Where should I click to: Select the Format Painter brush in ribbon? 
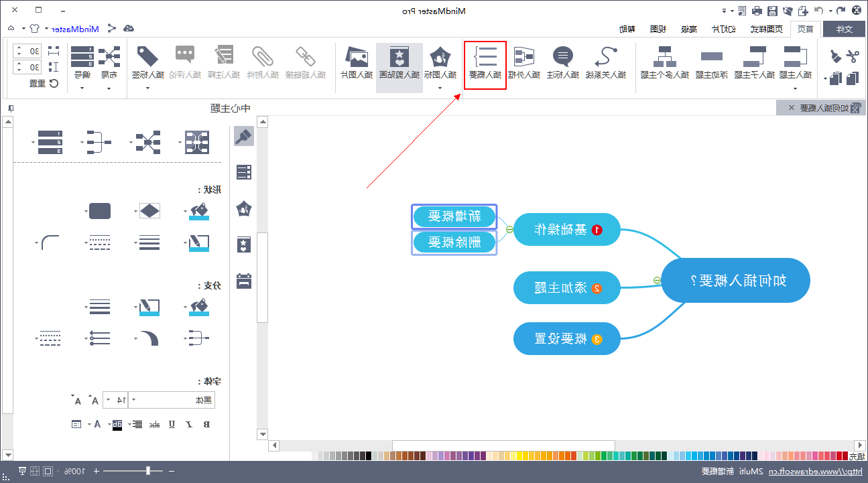point(836,56)
